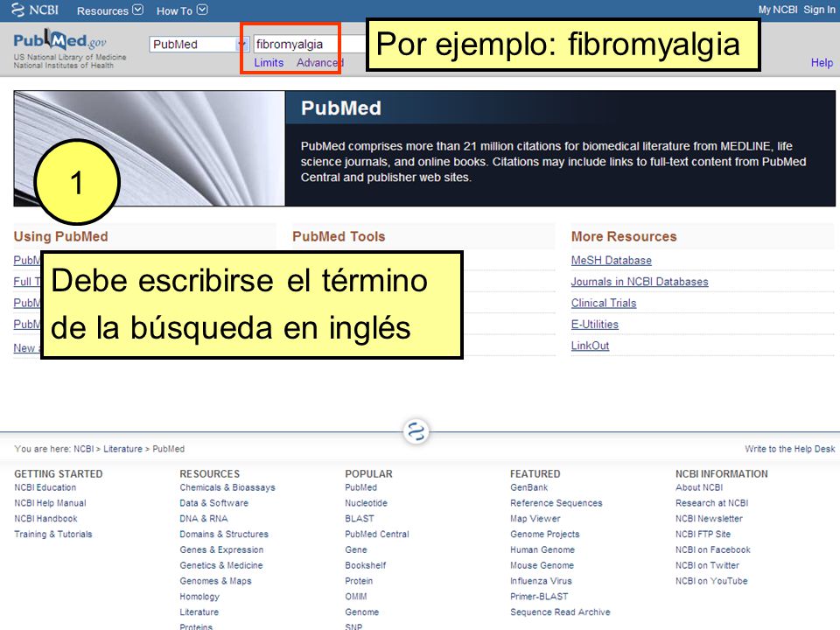The width and height of the screenshot is (840, 630).
Task: Open the Limits link under search box
Action: (269, 63)
